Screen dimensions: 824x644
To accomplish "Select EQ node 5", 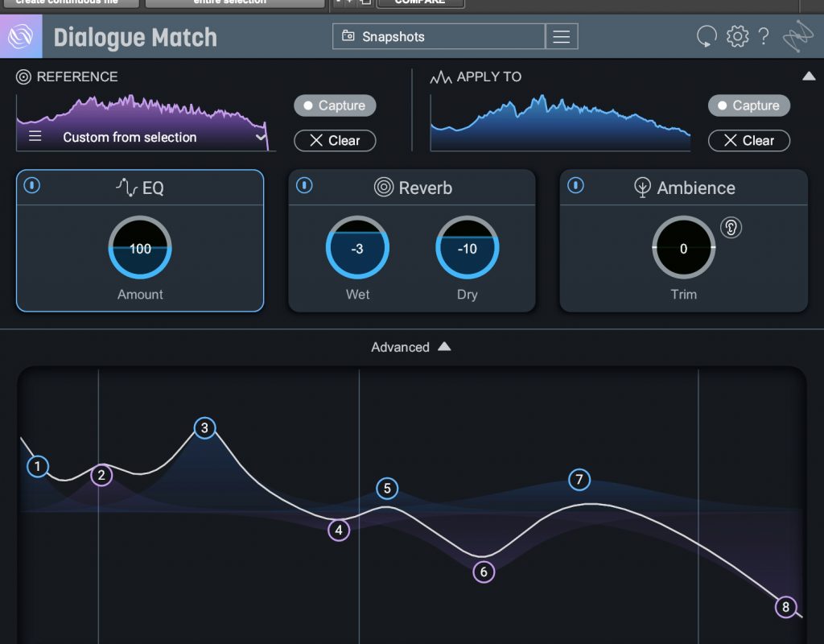I will coord(387,489).
